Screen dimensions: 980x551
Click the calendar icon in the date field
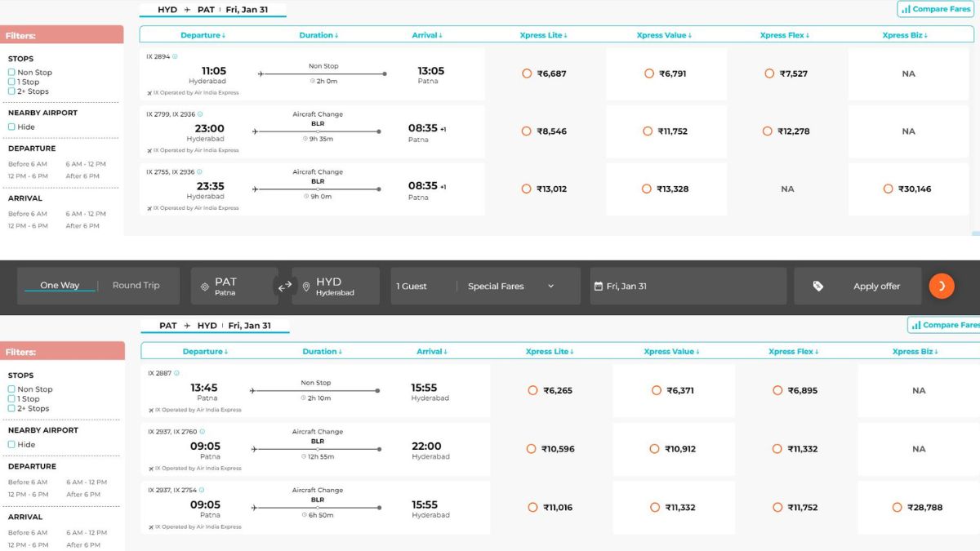[599, 286]
